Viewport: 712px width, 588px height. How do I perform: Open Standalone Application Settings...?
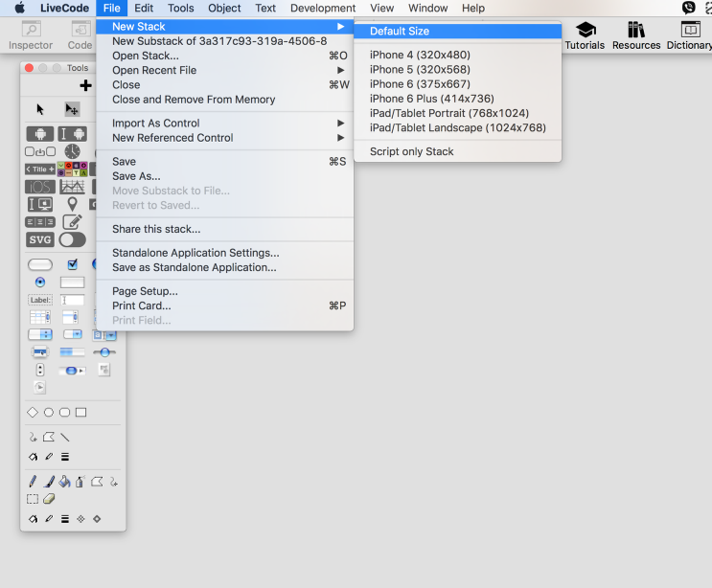click(225, 253)
